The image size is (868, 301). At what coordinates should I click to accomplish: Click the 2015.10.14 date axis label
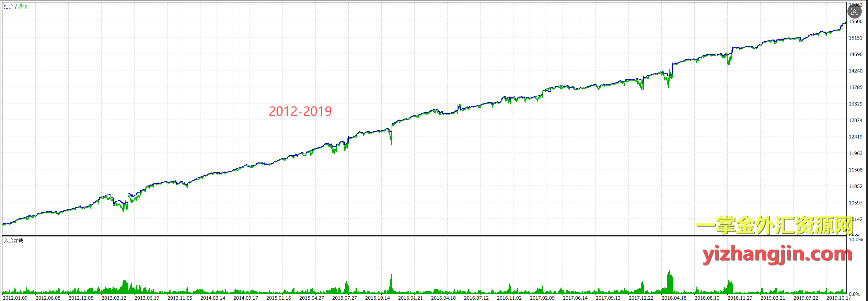coord(378,298)
